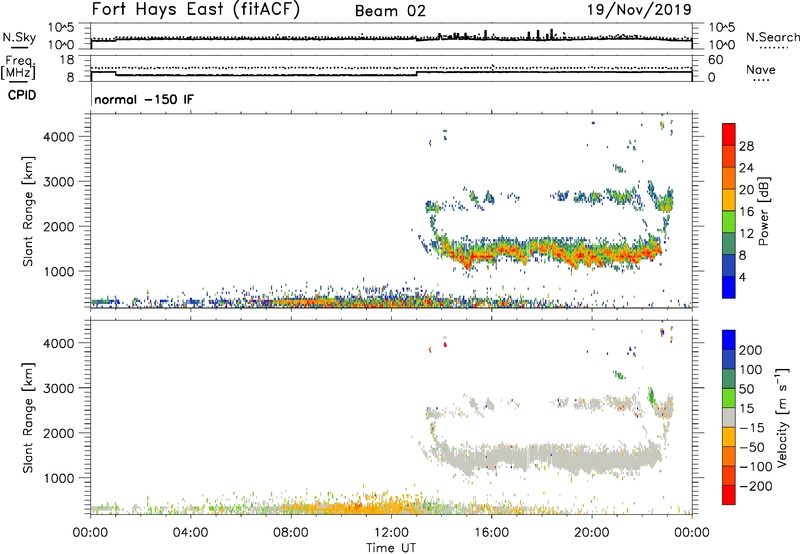Click the gray ground-scatter band in velocity panel
Image resolution: width=800 pixels, height=554 pixels.
coord(551,457)
